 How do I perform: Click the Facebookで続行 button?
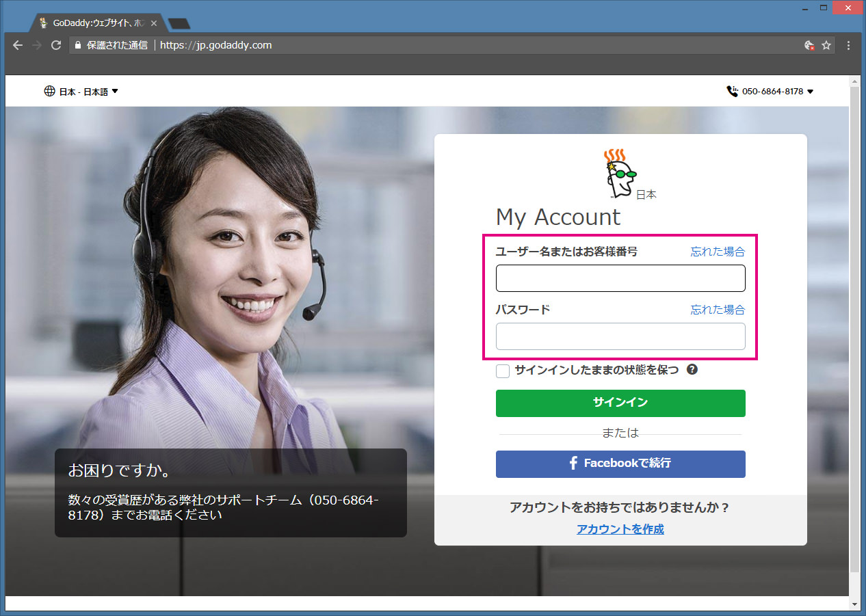(x=620, y=464)
